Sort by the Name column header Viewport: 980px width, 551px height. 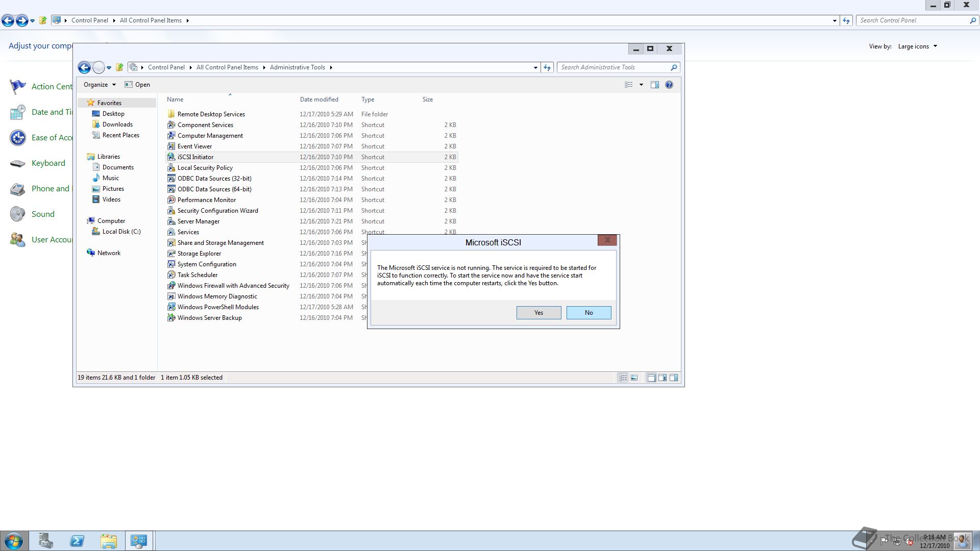tap(175, 99)
